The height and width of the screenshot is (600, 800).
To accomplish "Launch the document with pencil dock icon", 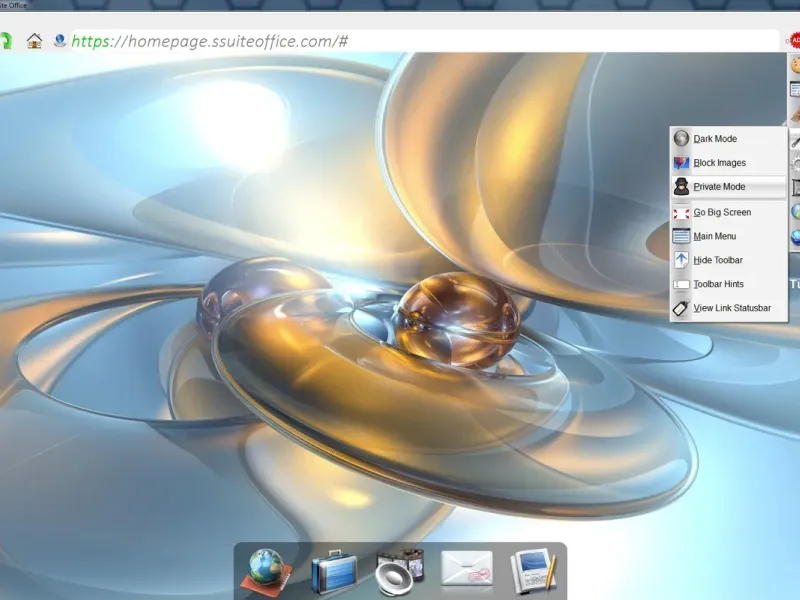I will click(532, 571).
